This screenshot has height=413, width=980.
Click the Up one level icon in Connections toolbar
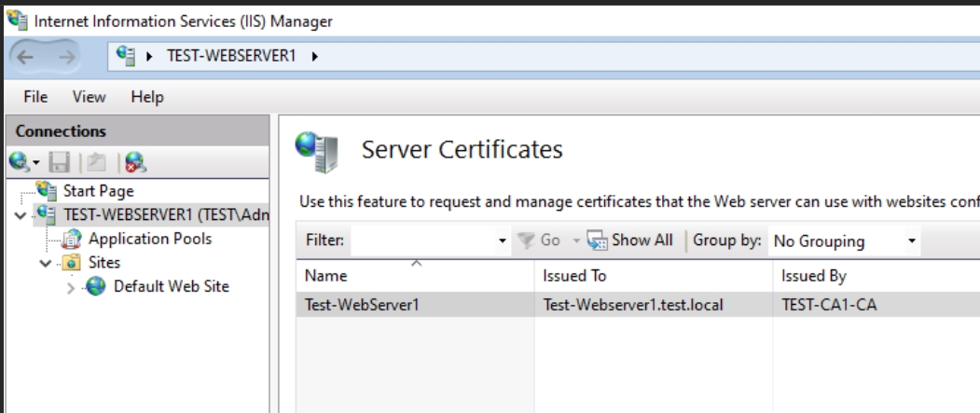coord(97,163)
